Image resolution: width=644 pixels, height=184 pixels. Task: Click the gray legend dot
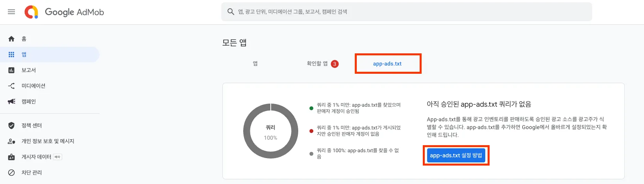pos(311,154)
